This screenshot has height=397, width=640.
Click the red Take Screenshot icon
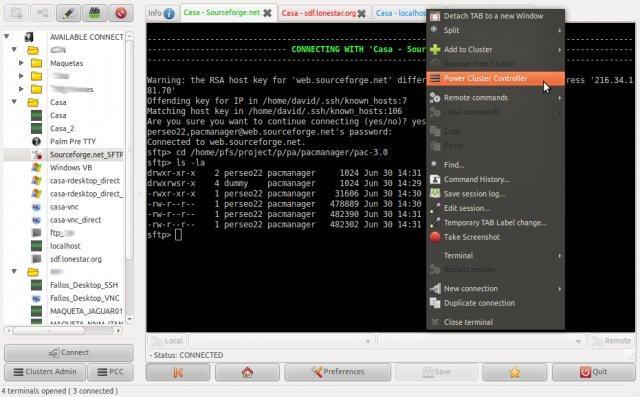click(x=435, y=237)
